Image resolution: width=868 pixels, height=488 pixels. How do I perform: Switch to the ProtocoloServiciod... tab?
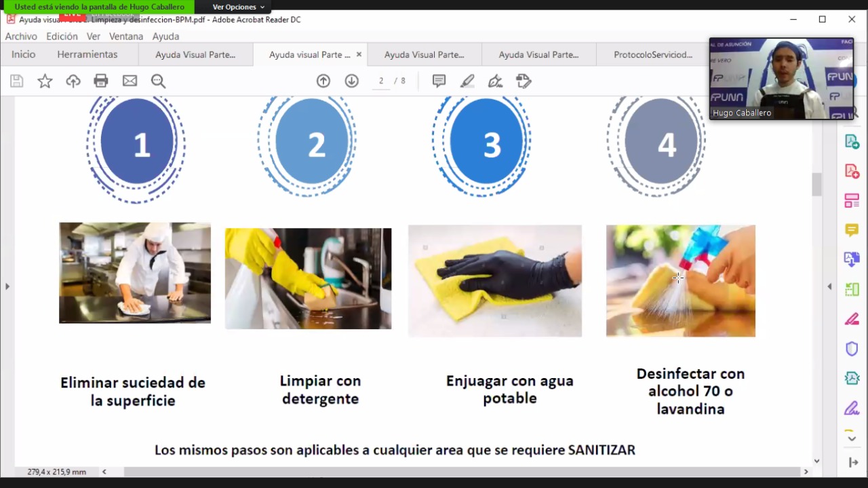click(x=652, y=54)
